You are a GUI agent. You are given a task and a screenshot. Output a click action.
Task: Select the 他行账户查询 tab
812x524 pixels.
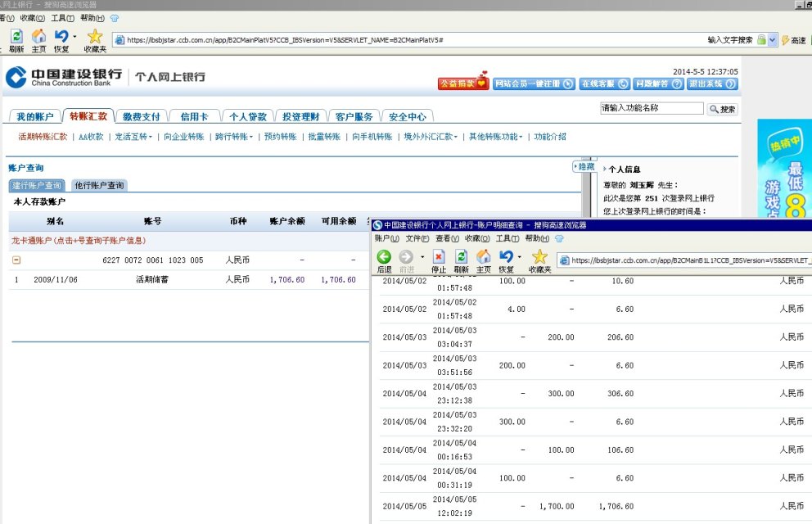[99, 186]
